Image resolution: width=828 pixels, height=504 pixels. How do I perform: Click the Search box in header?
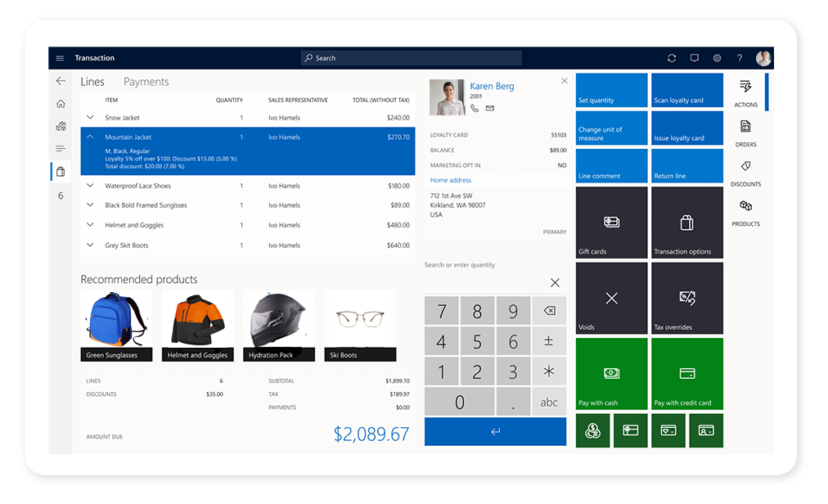pyautogui.click(x=411, y=58)
